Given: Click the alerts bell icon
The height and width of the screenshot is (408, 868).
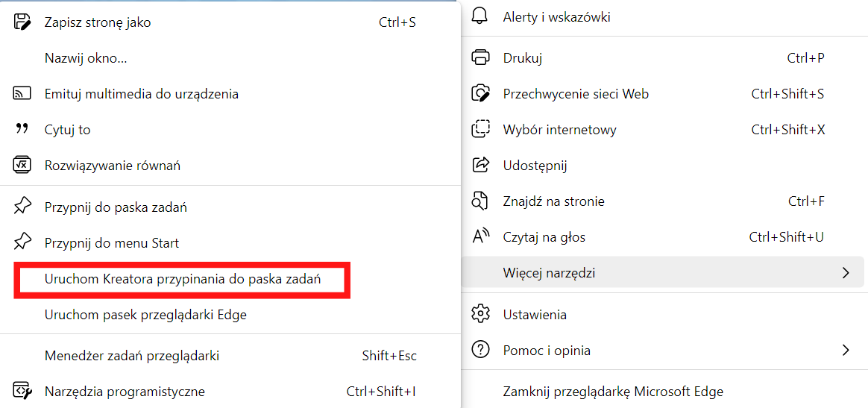Looking at the screenshot, I should point(480,16).
